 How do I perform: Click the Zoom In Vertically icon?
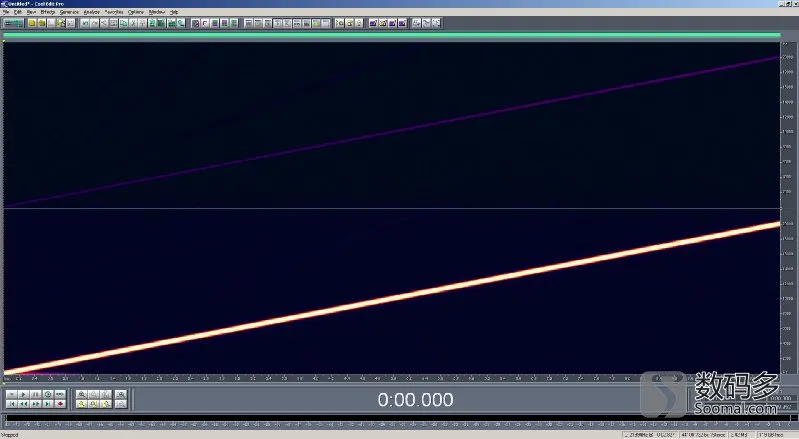click(121, 394)
